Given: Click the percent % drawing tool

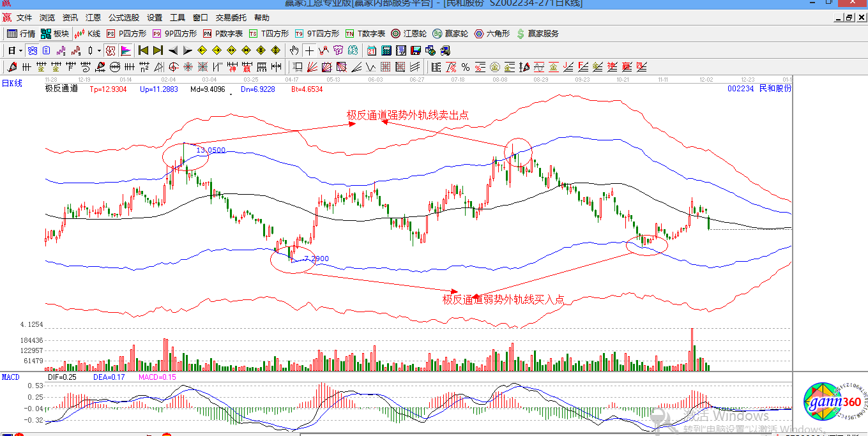Looking at the screenshot, I should tap(466, 67).
